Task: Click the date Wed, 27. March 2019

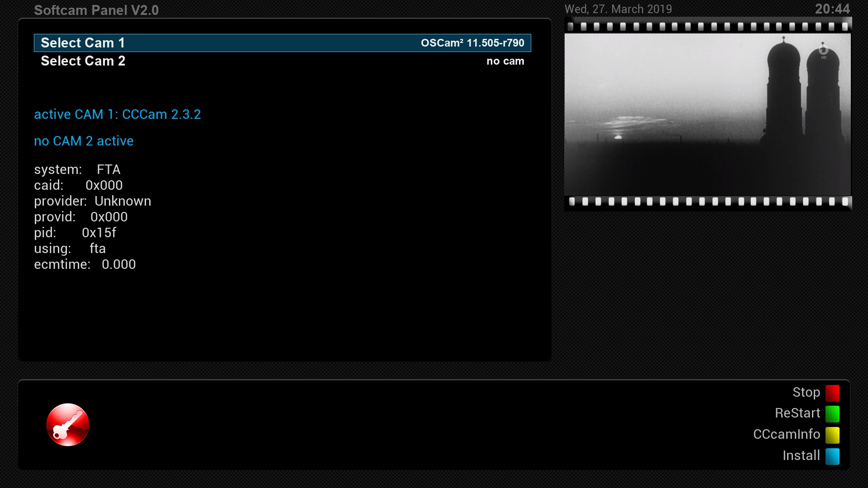Action: [x=618, y=9]
